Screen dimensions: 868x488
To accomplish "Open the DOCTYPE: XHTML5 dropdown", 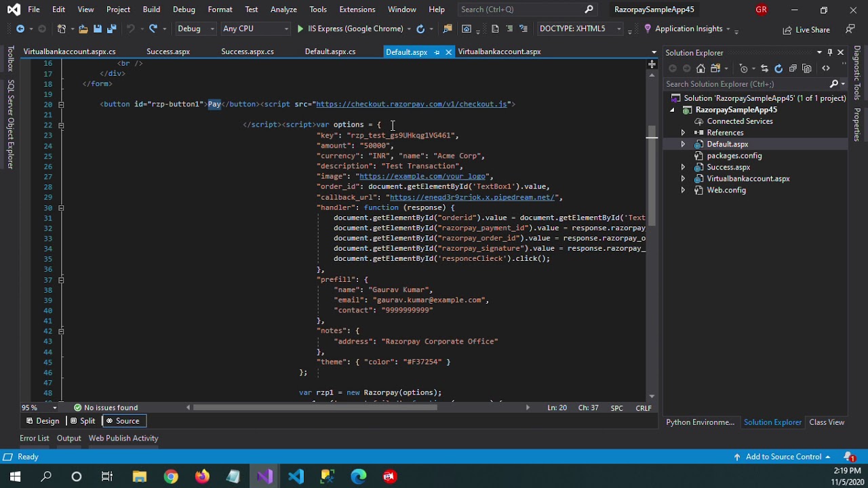I will (580, 28).
